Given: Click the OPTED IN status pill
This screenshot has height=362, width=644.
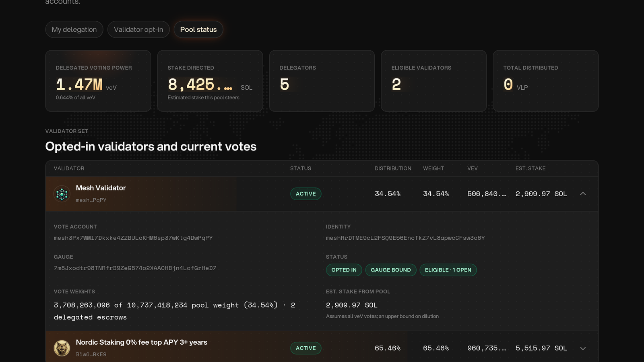Looking at the screenshot, I should coord(344,270).
